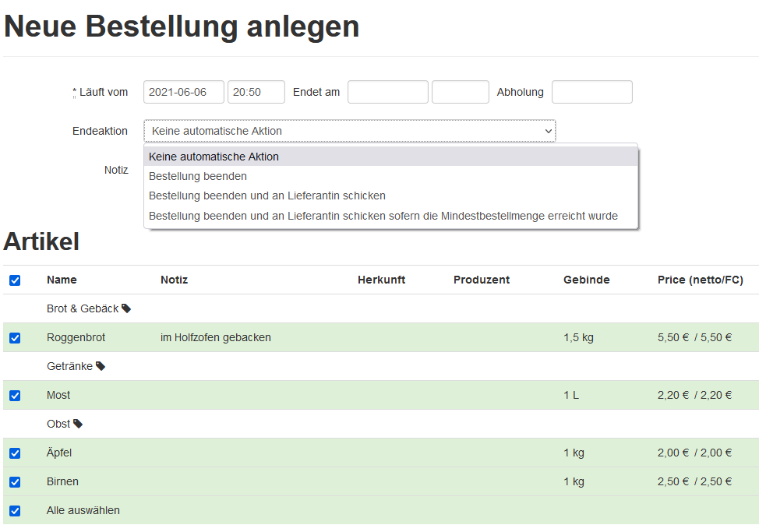
Task: Focus the Endet am date field
Action: pyautogui.click(x=388, y=92)
